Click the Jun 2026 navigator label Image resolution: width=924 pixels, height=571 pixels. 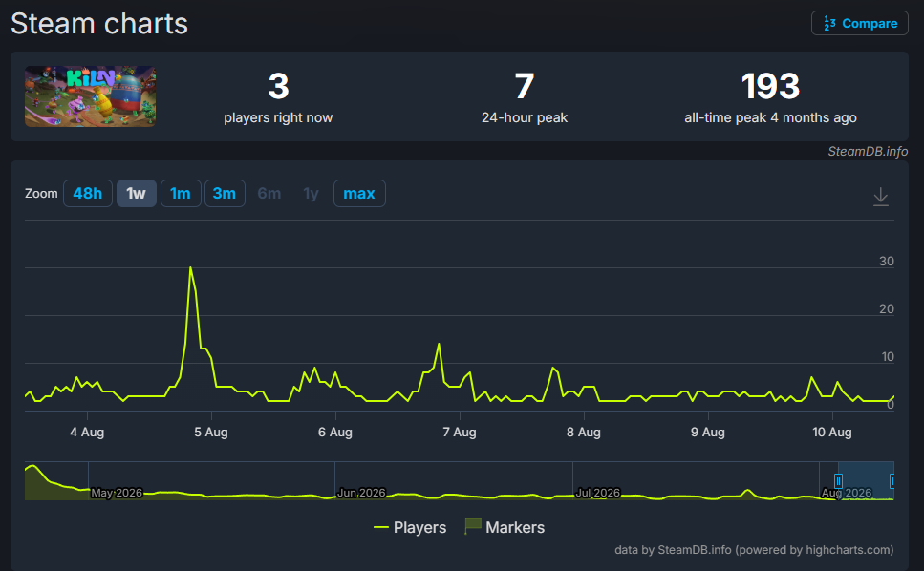[x=361, y=493]
